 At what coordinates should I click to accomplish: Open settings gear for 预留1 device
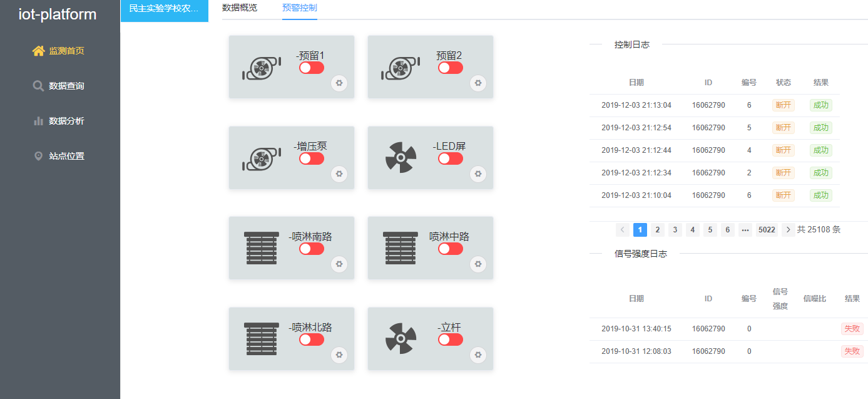339,83
